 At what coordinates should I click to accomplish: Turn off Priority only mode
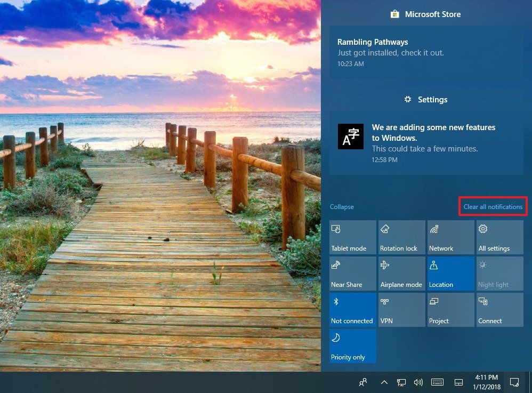(352, 346)
